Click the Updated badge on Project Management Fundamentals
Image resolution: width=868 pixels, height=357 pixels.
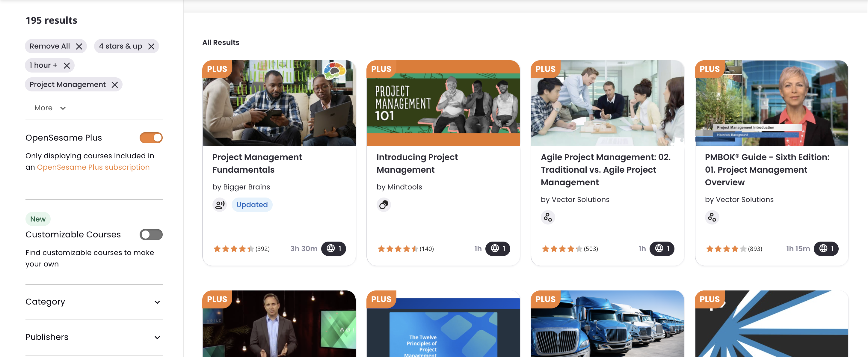[252, 205]
